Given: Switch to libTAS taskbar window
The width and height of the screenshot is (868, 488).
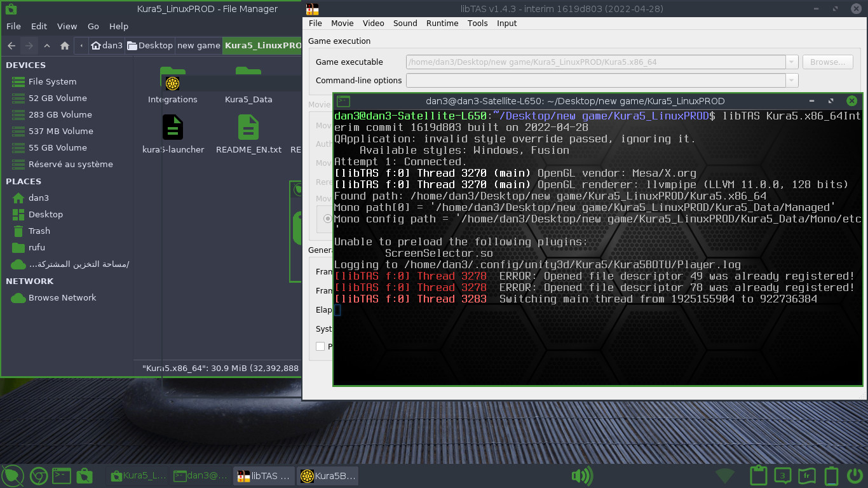Looking at the screenshot, I should point(264,475).
